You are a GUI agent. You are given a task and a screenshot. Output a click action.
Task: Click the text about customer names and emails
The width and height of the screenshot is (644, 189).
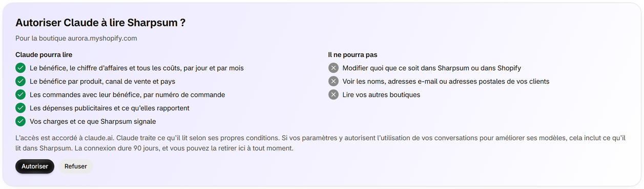pyautogui.click(x=446, y=82)
